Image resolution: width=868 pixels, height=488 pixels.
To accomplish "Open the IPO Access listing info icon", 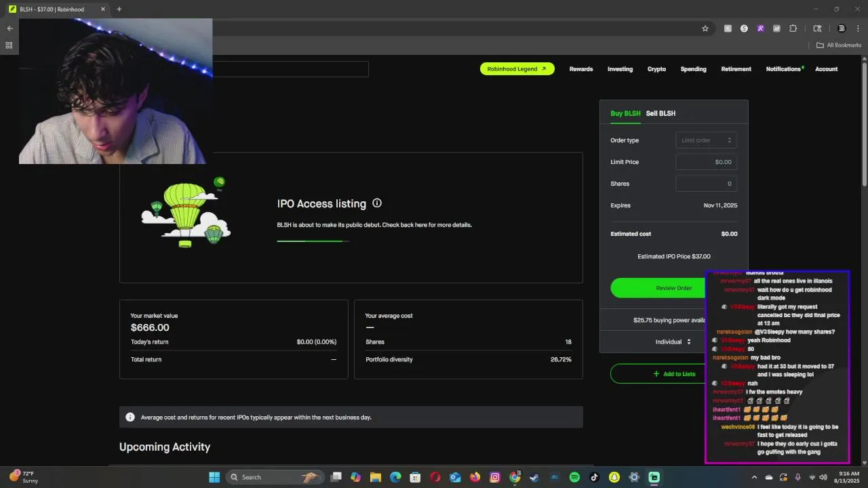I will [377, 203].
